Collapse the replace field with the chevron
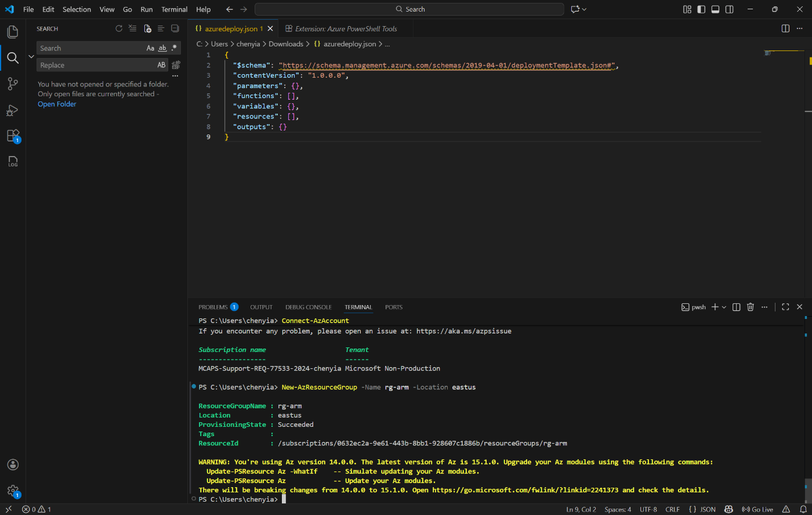 pyautogui.click(x=31, y=56)
